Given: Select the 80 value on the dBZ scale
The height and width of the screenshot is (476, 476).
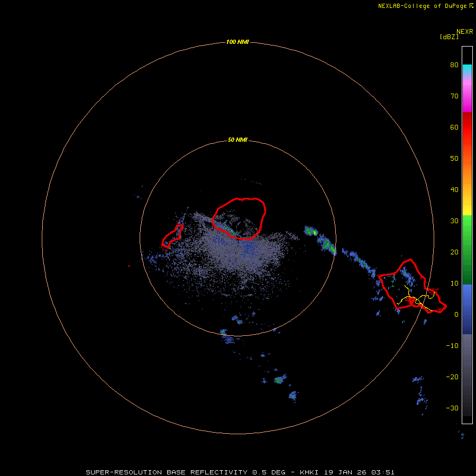Looking at the screenshot, I should coord(454,65).
